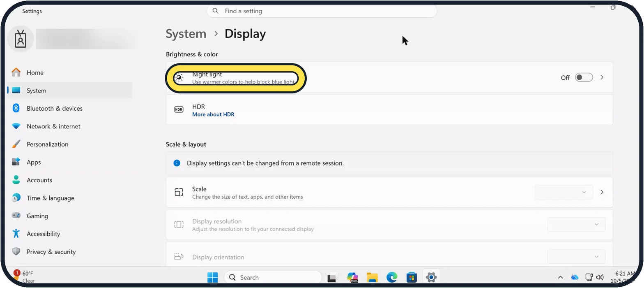Open File Explorer from the taskbar
The height and width of the screenshot is (288, 644).
[x=372, y=278]
